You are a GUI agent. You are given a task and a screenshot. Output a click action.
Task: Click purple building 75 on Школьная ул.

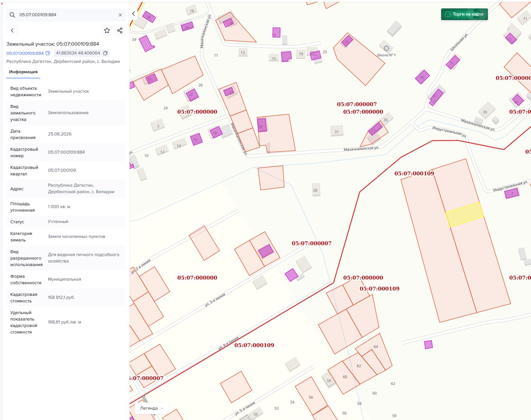coord(453,63)
